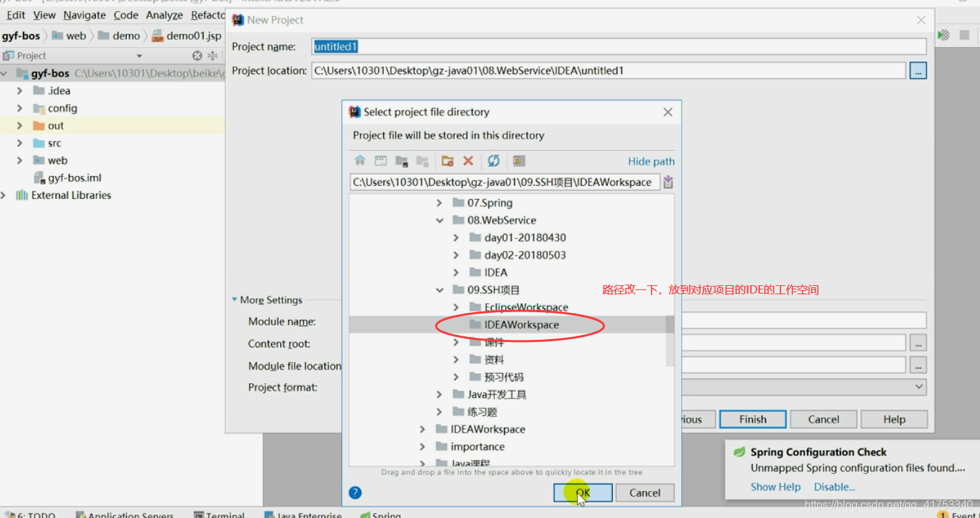This screenshot has height=518, width=980.
Task: Expand day01-20180430 folder
Action: (455, 238)
